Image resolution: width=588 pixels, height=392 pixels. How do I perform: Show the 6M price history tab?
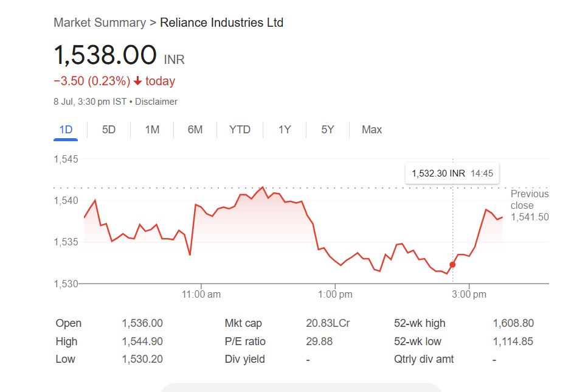tap(195, 130)
